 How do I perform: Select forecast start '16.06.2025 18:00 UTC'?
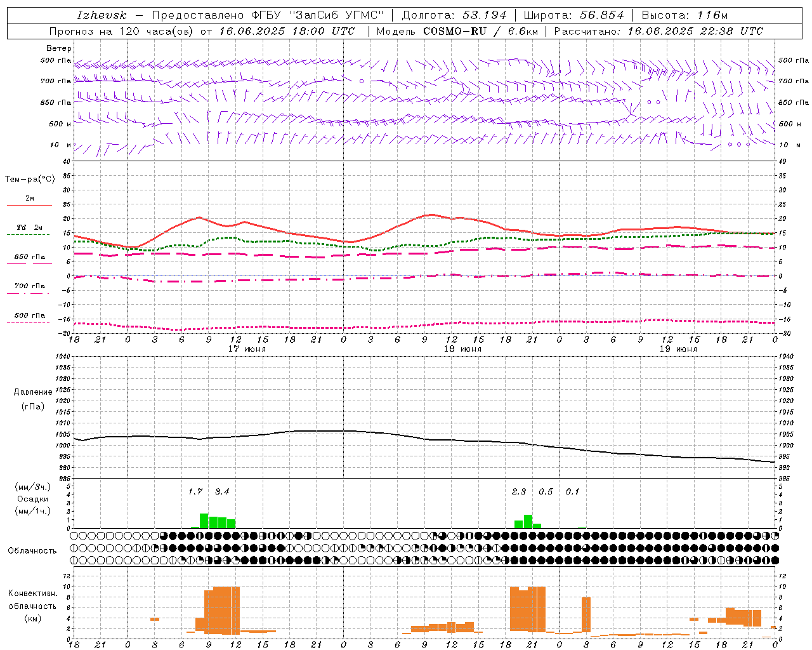tap(287, 31)
